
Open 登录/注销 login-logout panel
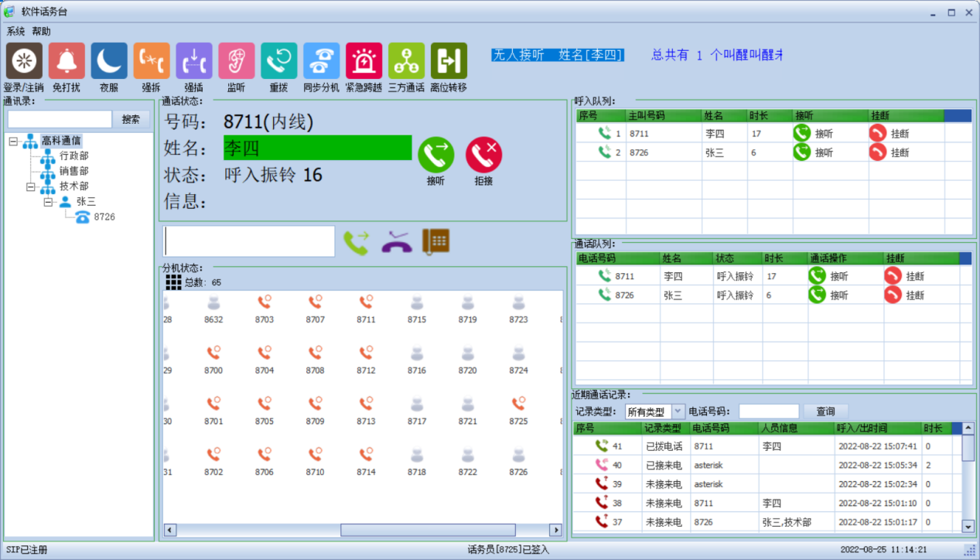[23, 60]
